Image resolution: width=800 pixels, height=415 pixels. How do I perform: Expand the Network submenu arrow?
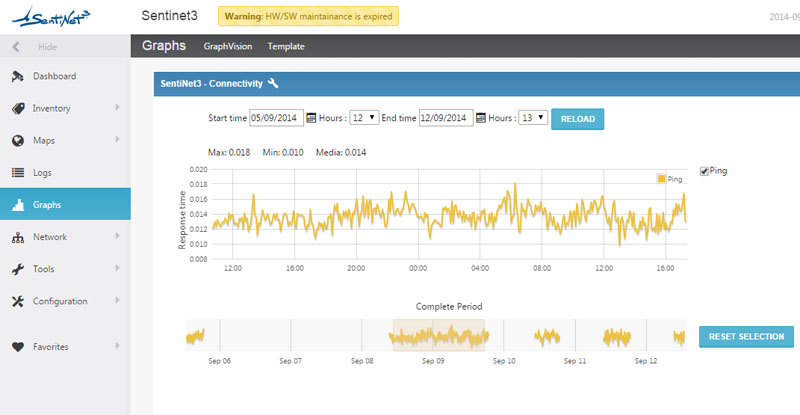tap(117, 236)
